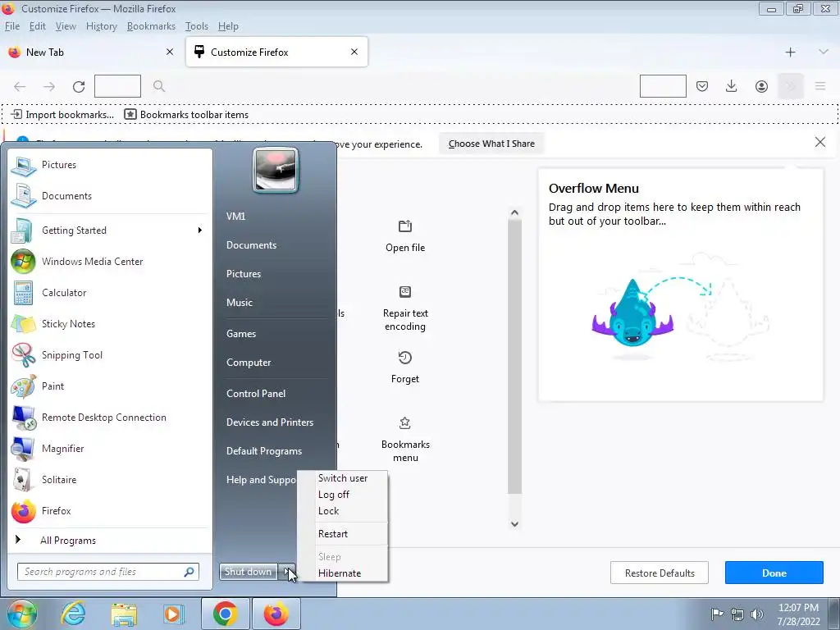Image resolution: width=840 pixels, height=630 pixels.
Task: Open the overflow chevrons toolbar button
Action: pos(791,86)
